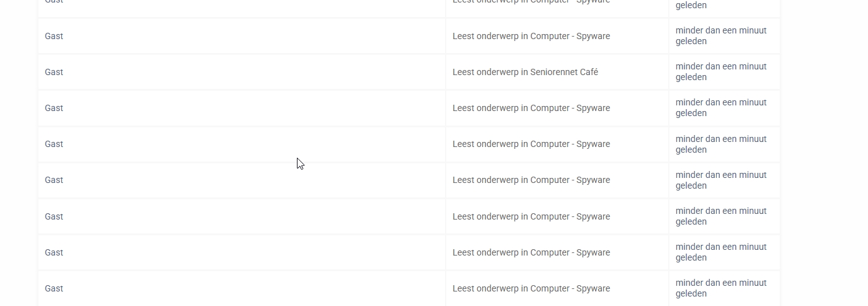
Task: Click timestamp directly below the Seniorennet Café row
Action: [720, 108]
